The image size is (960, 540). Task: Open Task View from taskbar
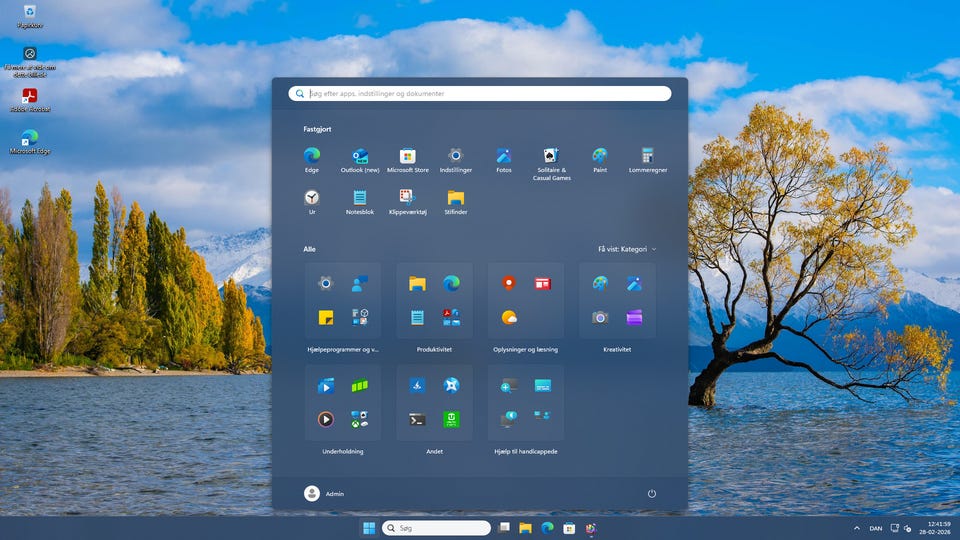coord(504,528)
